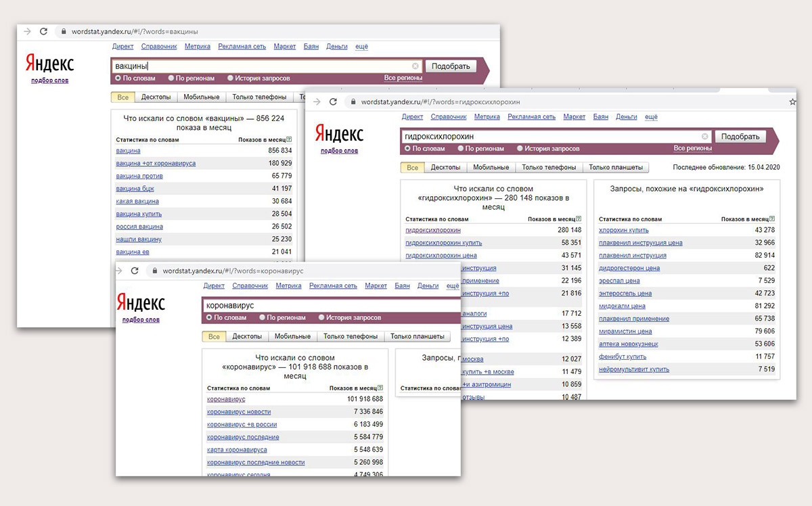Open help icon in similar queries table header
Viewport: 812px width, 506px height.
[x=772, y=219]
